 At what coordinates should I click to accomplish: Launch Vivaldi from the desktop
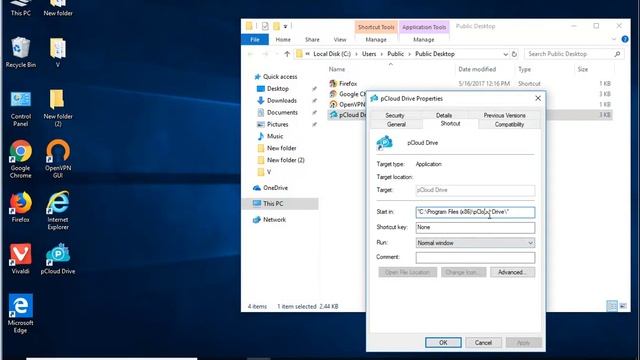point(20,259)
